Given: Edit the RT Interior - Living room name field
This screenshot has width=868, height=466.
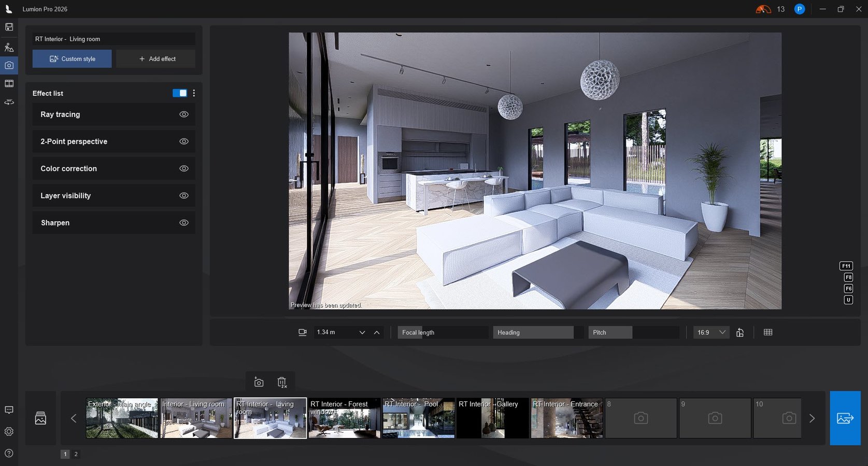Looking at the screenshot, I should tap(114, 39).
